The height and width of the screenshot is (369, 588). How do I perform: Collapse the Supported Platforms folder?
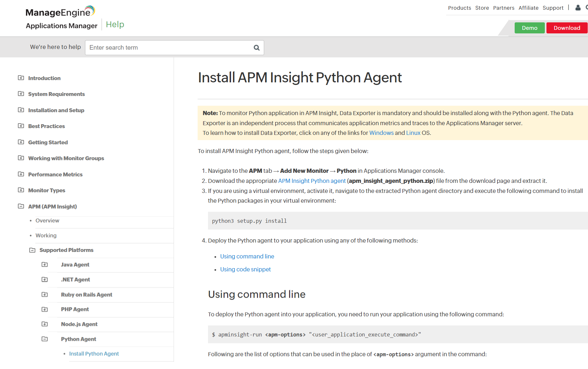32,250
